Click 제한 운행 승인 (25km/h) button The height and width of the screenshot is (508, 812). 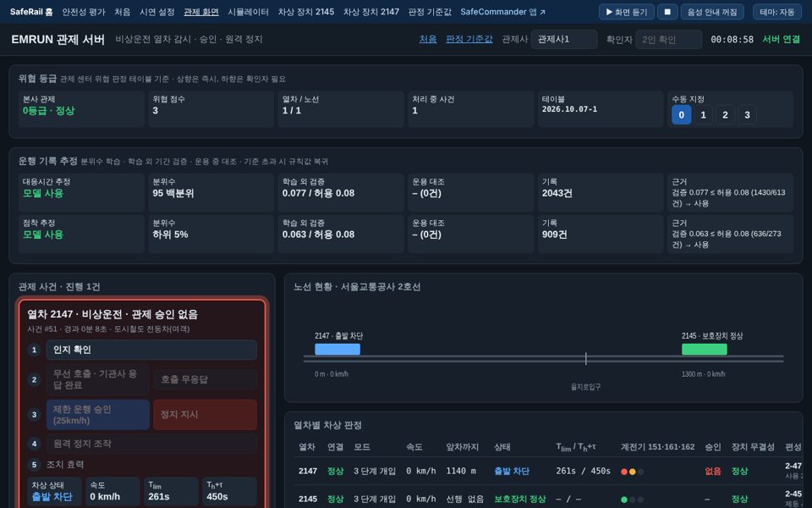pos(97,415)
